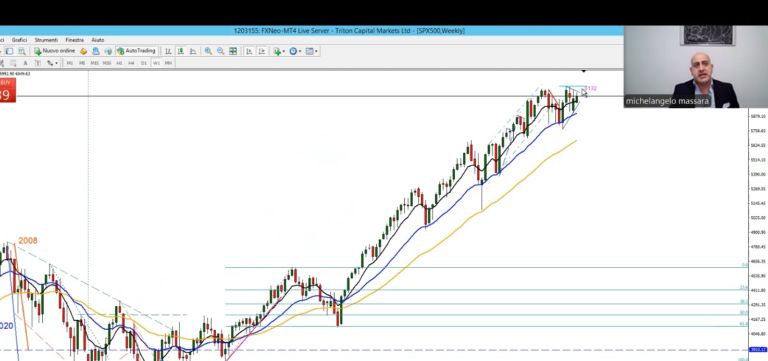Open the Finestra menu

[x=74, y=40]
